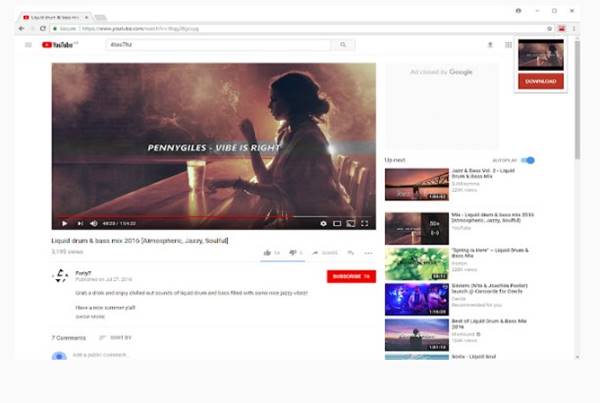The width and height of the screenshot is (600, 403).
Task: Open the YouTube apps grid icon
Action: tap(508, 45)
